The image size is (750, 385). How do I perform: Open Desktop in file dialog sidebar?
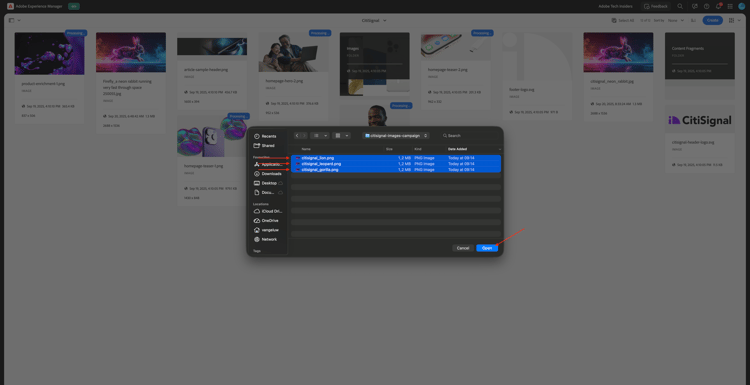pos(268,183)
